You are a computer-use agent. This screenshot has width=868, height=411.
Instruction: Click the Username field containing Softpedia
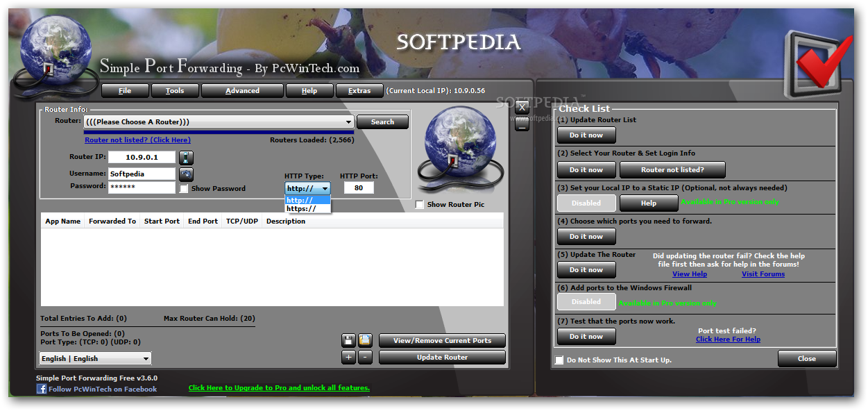142,174
